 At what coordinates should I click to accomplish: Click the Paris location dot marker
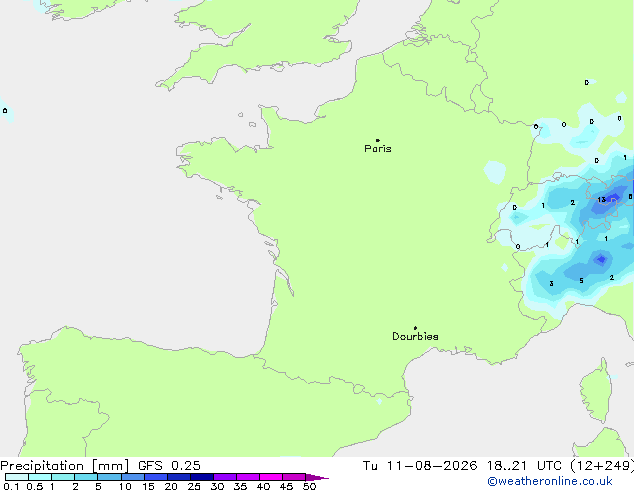click(x=378, y=140)
